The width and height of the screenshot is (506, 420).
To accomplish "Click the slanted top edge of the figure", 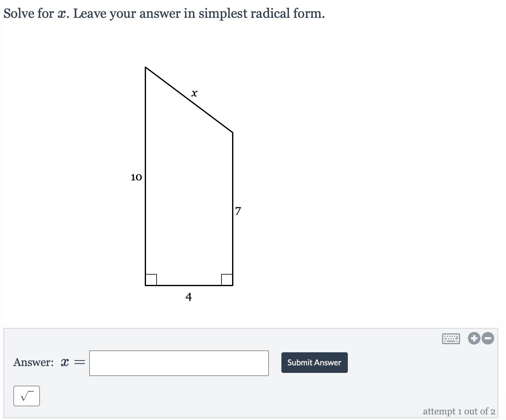I will click(189, 100).
